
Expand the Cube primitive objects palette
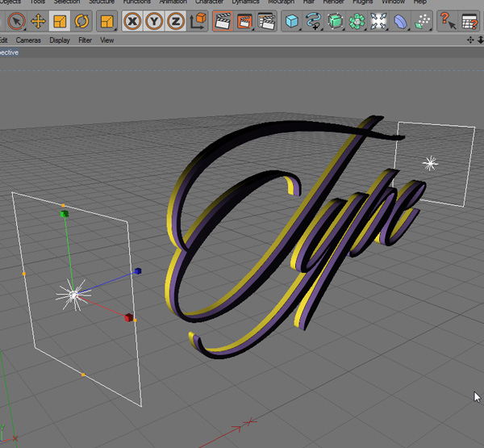pos(293,22)
